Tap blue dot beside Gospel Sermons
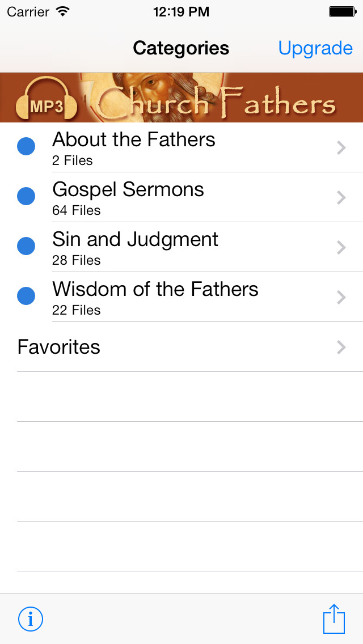This screenshot has height=644, width=363. [26, 196]
